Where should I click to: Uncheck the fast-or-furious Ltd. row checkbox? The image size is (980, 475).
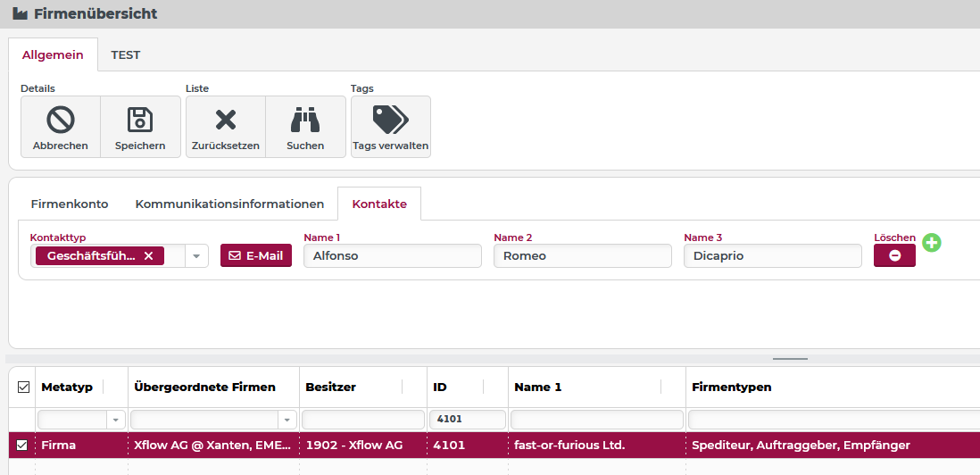point(23,445)
